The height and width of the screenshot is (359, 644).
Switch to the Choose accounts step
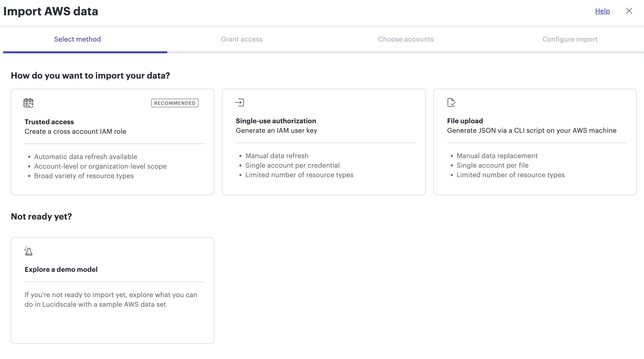(x=406, y=39)
